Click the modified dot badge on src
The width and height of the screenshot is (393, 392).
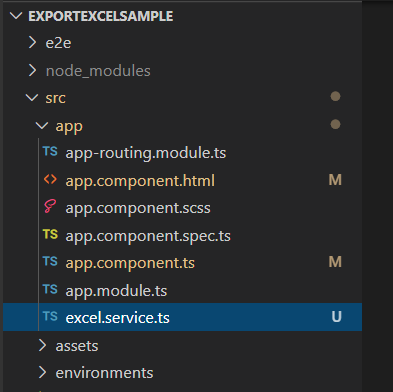click(335, 96)
